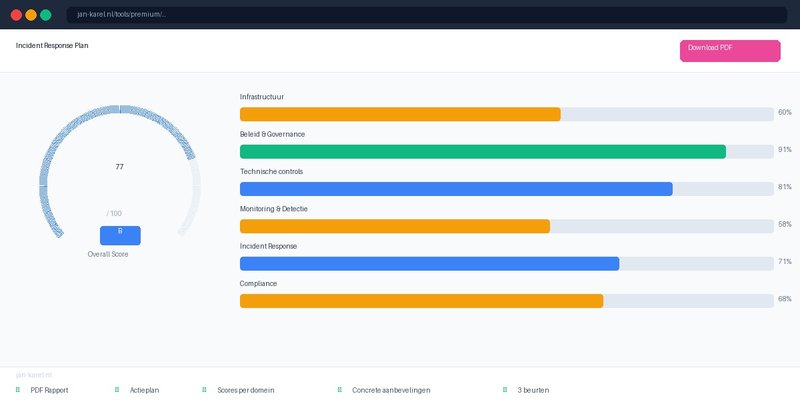
Task: Click the 60% value
Action: (785, 112)
